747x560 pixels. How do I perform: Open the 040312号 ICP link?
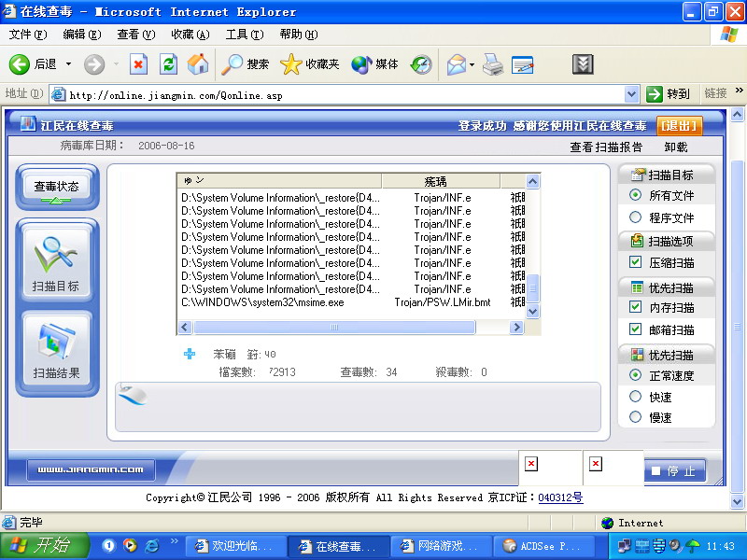pos(560,497)
